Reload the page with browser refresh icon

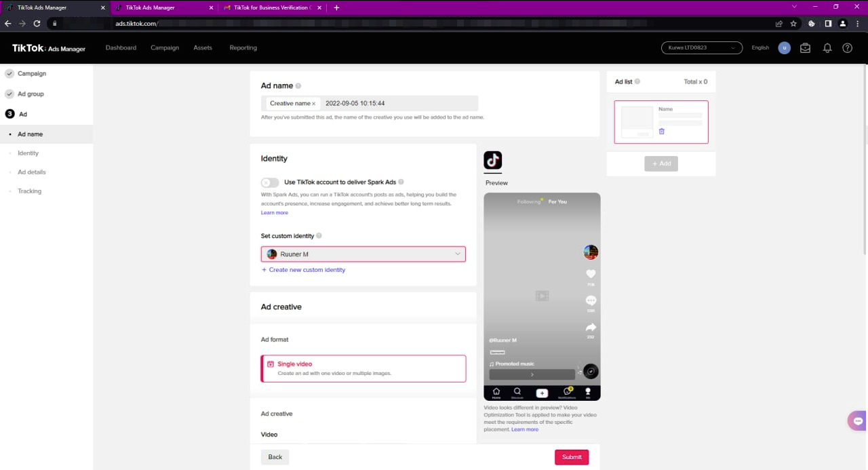pyautogui.click(x=37, y=23)
